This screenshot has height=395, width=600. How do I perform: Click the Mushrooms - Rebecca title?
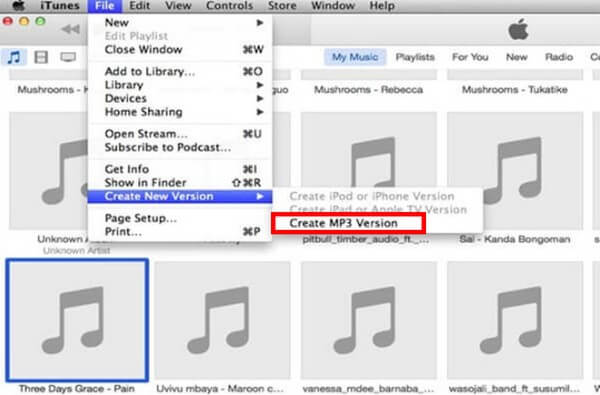[368, 90]
